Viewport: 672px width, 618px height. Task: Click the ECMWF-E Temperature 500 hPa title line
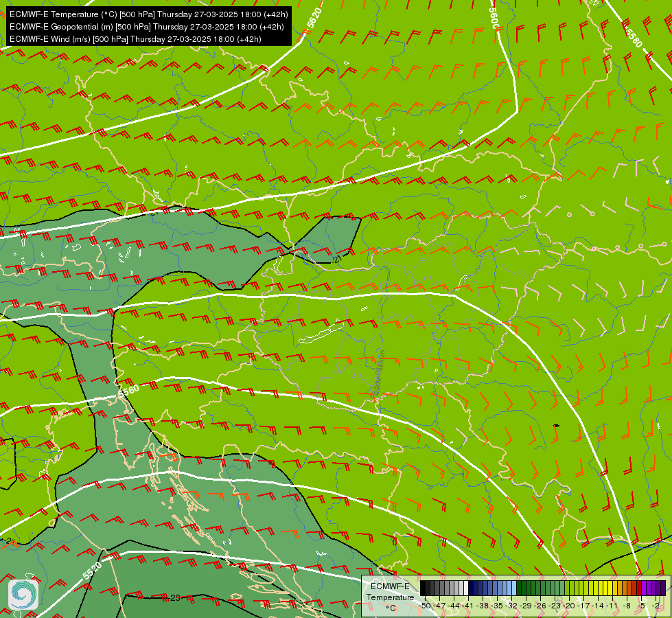pyautogui.click(x=148, y=14)
